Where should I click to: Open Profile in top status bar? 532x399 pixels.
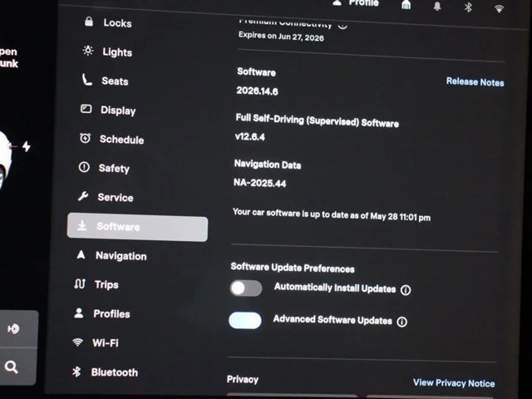point(355,3)
